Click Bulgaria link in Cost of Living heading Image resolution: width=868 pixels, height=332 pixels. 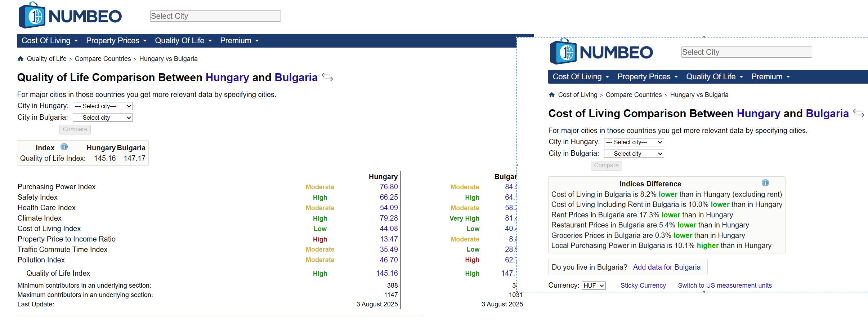tap(827, 114)
